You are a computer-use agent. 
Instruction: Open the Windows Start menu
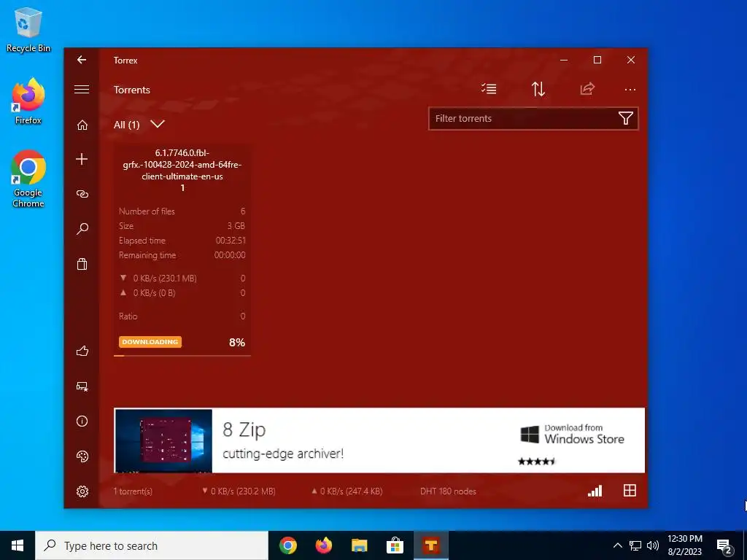18,545
